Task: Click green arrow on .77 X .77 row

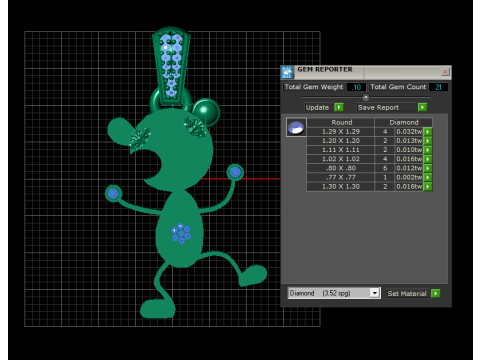Action: (428, 177)
